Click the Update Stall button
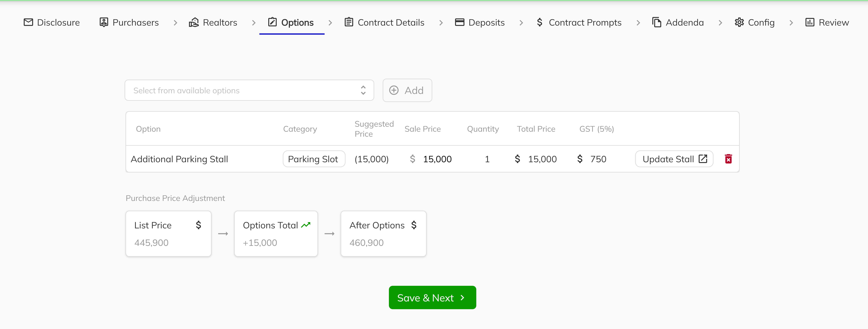Image resolution: width=868 pixels, height=329 pixels. 674,159
